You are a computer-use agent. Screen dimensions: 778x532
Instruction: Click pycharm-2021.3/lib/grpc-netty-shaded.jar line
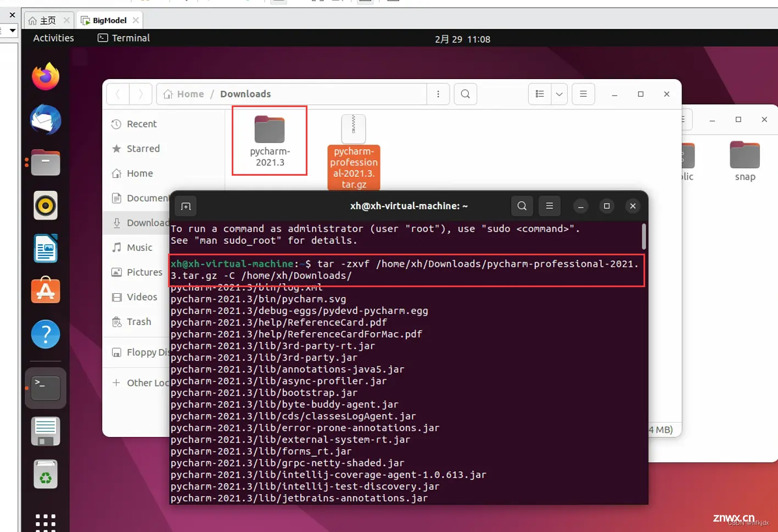(x=287, y=463)
